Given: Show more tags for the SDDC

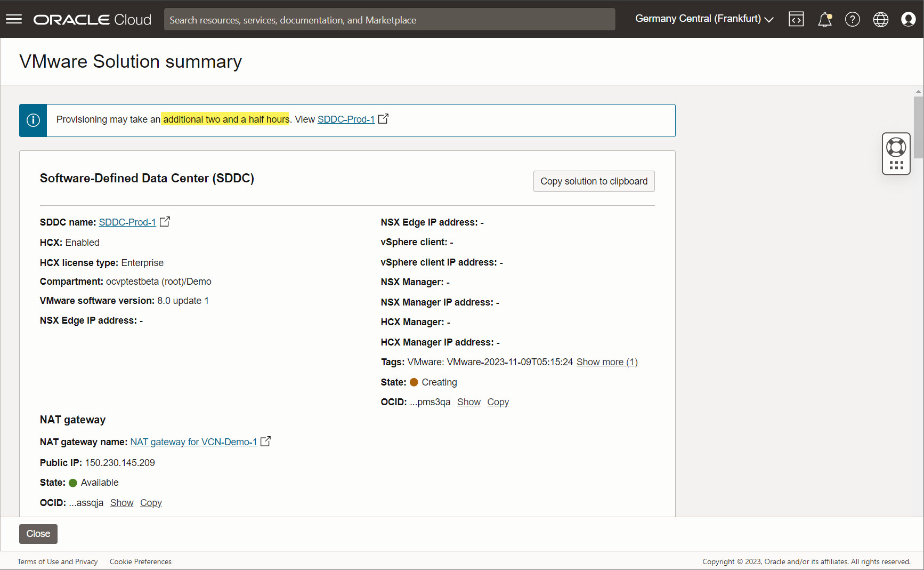Looking at the screenshot, I should point(607,362).
